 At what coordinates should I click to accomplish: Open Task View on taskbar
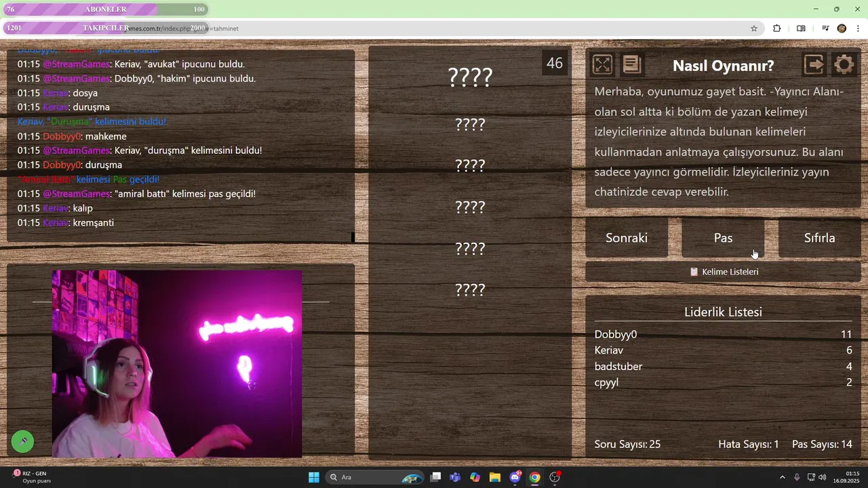pyautogui.click(x=436, y=477)
